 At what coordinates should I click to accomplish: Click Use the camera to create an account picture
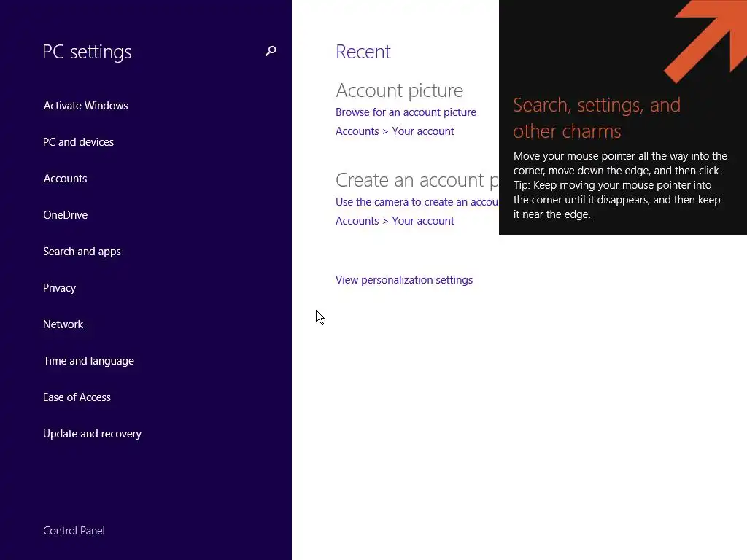(x=417, y=202)
